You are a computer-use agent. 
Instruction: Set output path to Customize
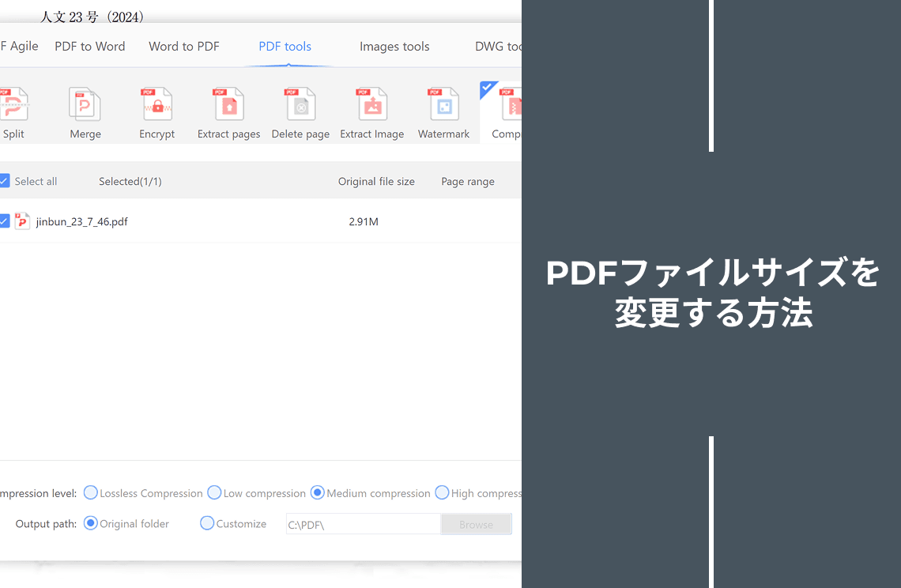pyautogui.click(x=207, y=523)
